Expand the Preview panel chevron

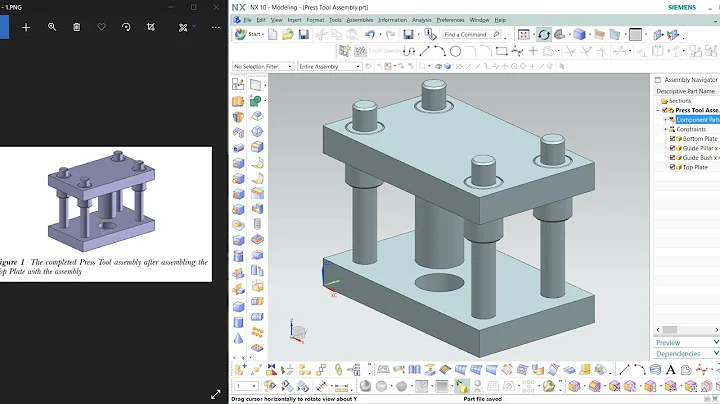coord(716,342)
